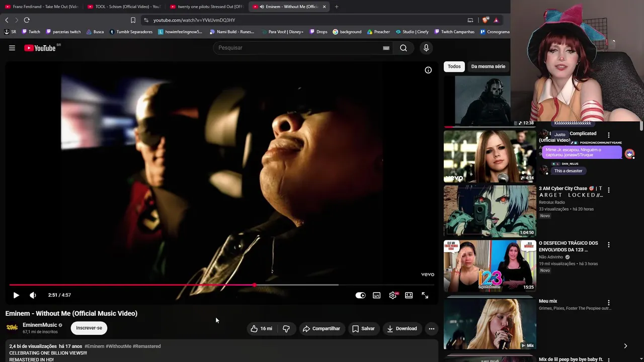Open options menu for O DESFECHO TRÁGICO video
The height and width of the screenshot is (362, 644).
point(609,245)
